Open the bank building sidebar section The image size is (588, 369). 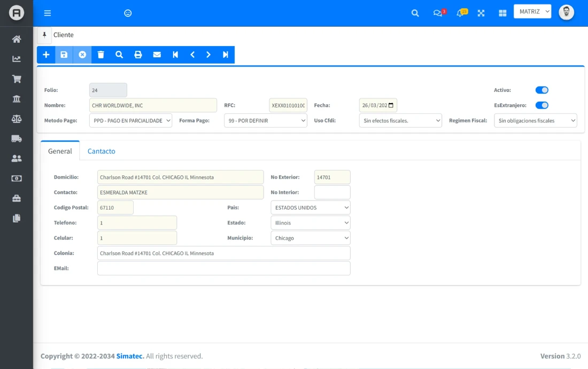click(x=17, y=98)
